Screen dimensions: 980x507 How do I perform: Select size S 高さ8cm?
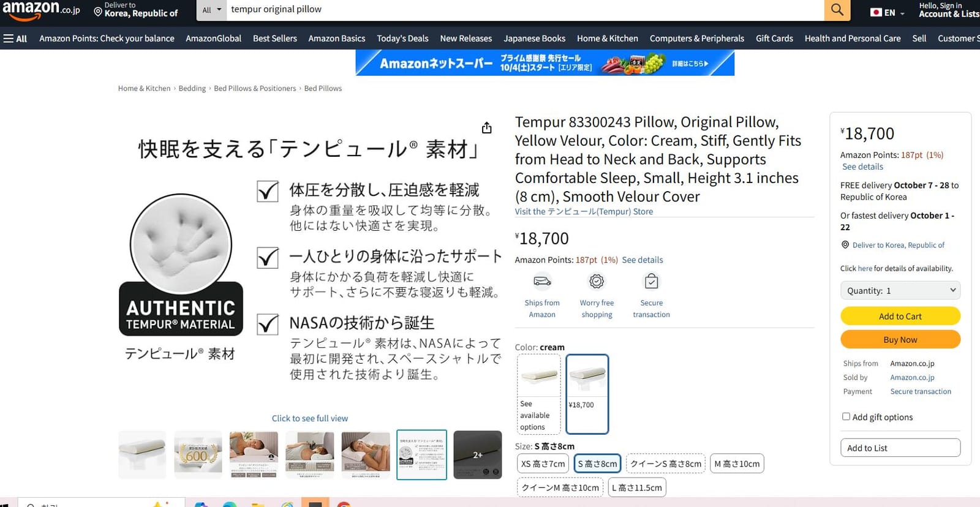[x=597, y=464]
